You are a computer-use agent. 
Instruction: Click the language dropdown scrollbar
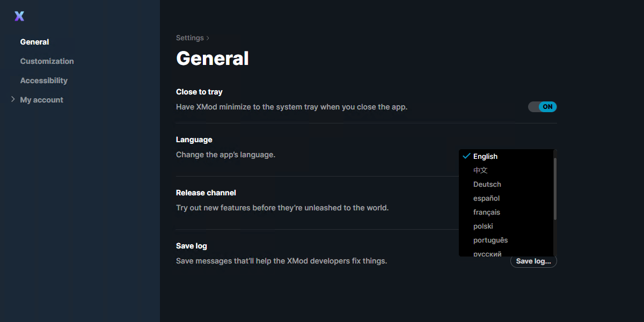tap(555, 188)
